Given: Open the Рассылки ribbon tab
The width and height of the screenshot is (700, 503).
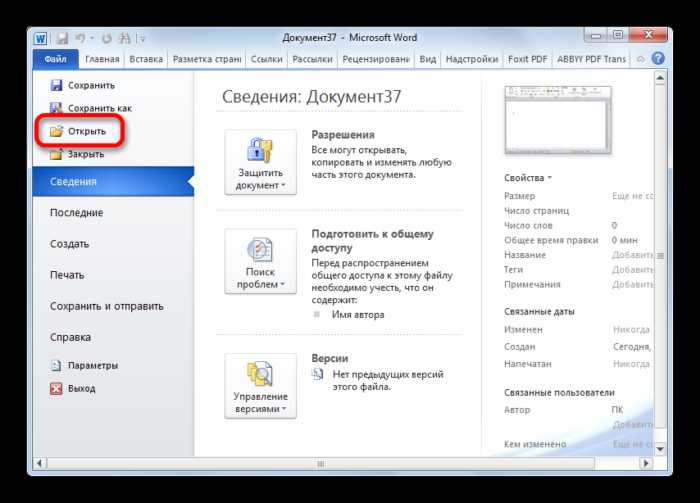Looking at the screenshot, I should pos(312,59).
